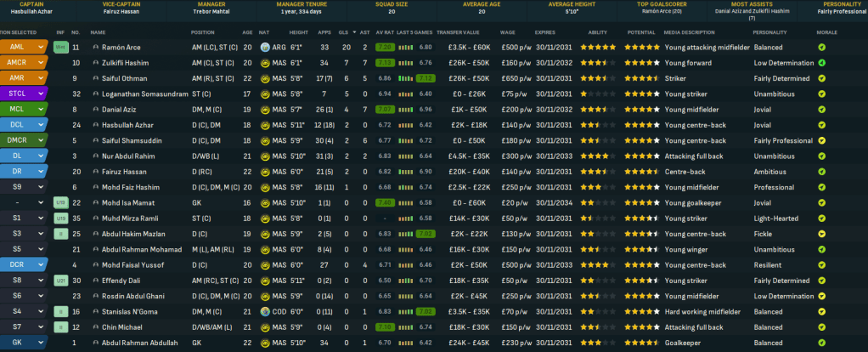This screenshot has width=868, height=352.
Task: Click Abdul Hakim Mazlan's morale icon
Action: [x=821, y=234]
